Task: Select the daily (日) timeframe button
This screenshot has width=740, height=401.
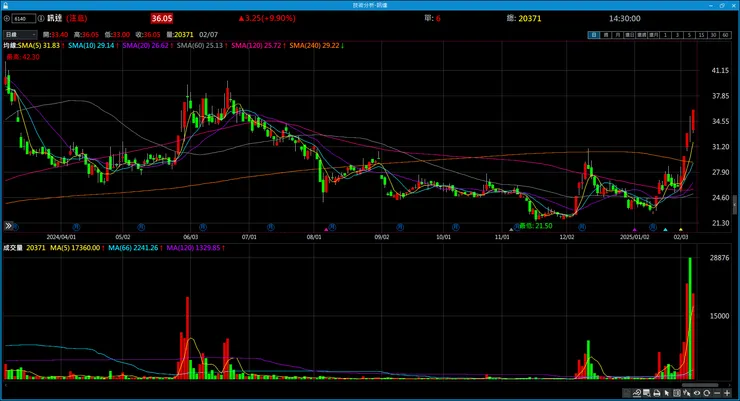Action: click(594, 35)
